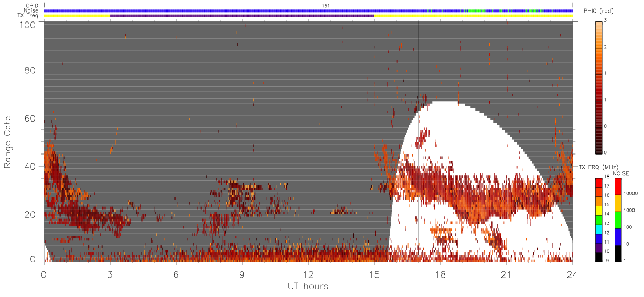Click the 18 tick on the TX FRQ legend
Screen dimensions: 644x297
tap(607, 177)
